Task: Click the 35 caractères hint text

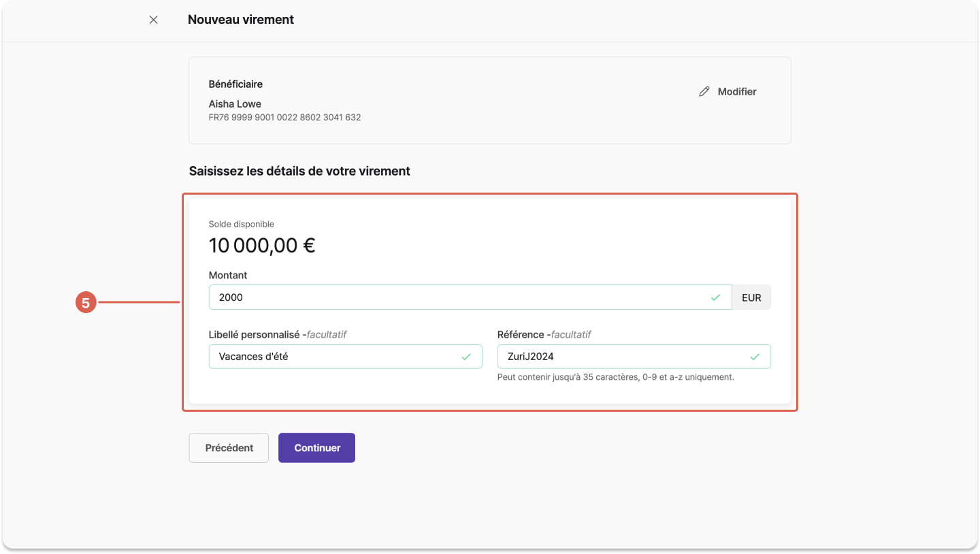Action: [616, 377]
